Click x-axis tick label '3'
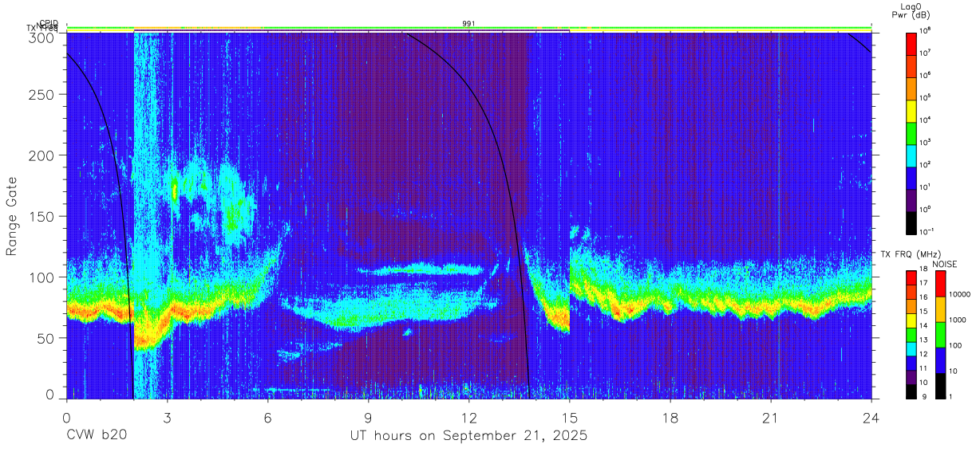The height and width of the screenshot is (452, 980). pos(167,417)
